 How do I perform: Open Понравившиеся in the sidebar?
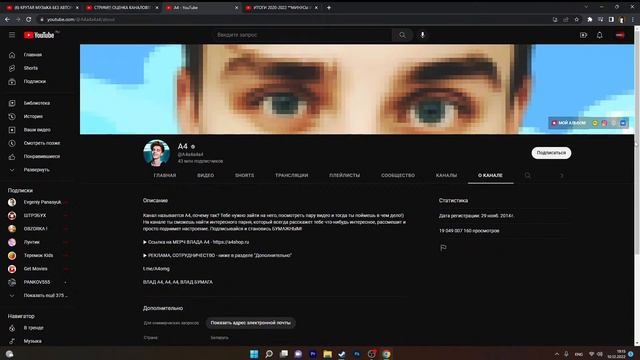[38, 156]
